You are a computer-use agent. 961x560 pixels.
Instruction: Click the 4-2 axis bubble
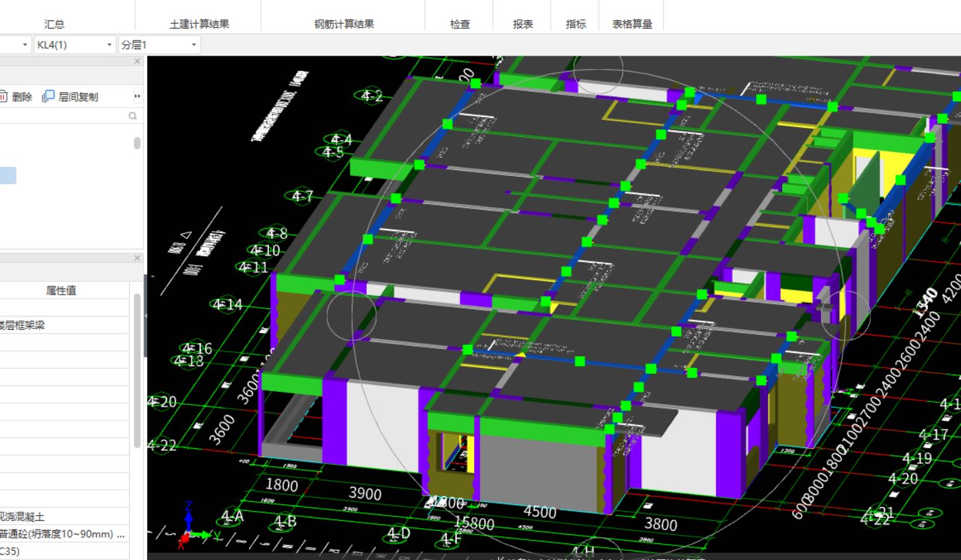pyautogui.click(x=372, y=95)
